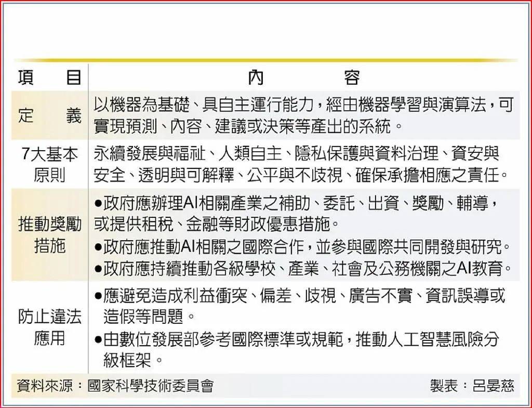This screenshot has width=532, height=408.
Task: Click the bullet 應避免造成利益衝突
Action: [x=300, y=295]
